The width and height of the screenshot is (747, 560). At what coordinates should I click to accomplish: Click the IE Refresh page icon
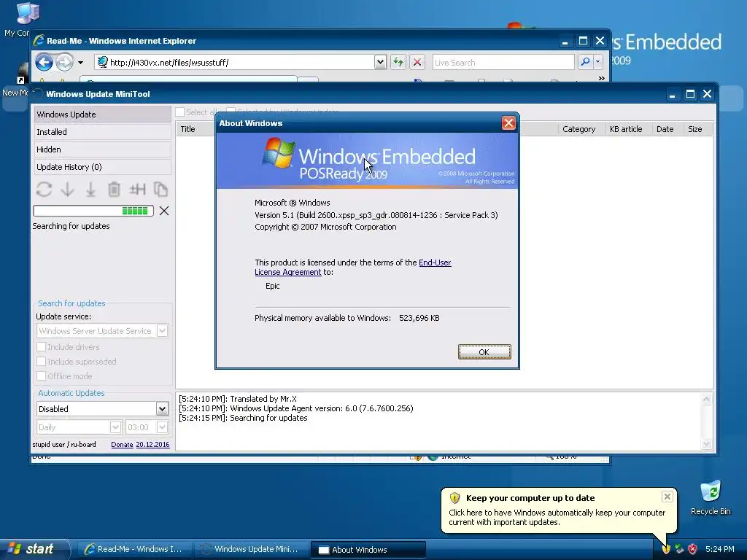point(398,63)
